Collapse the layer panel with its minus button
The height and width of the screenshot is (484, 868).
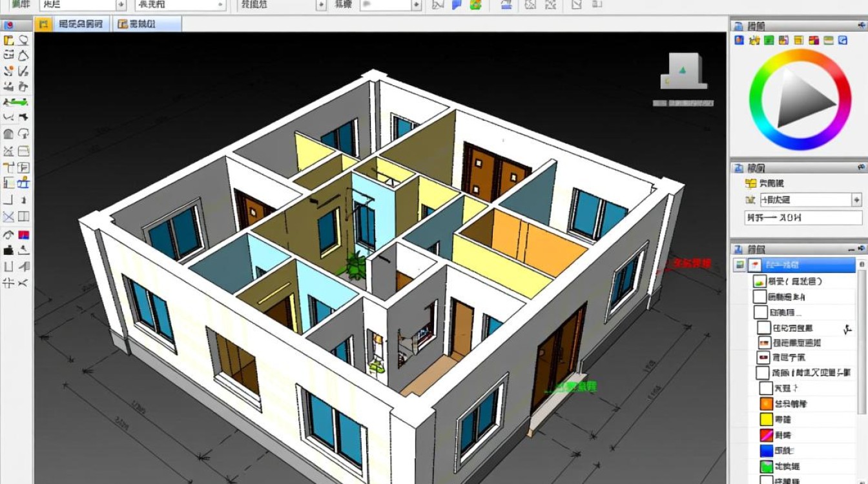click(x=852, y=249)
